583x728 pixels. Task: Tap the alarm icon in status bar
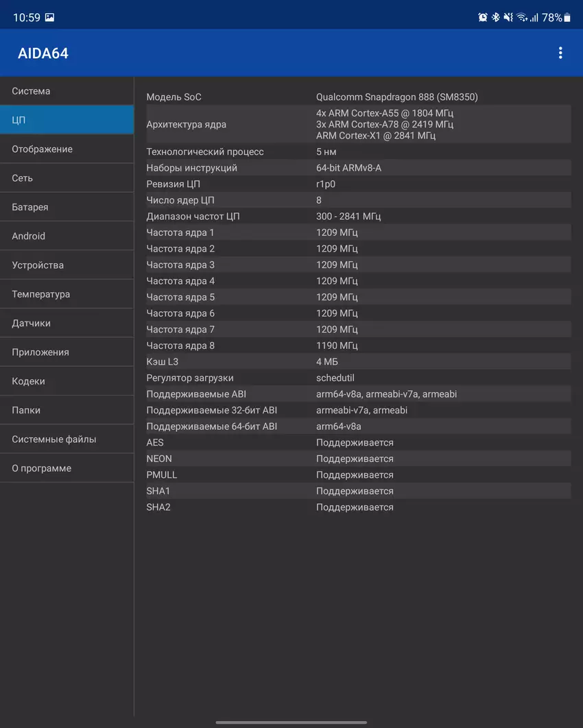click(x=483, y=18)
